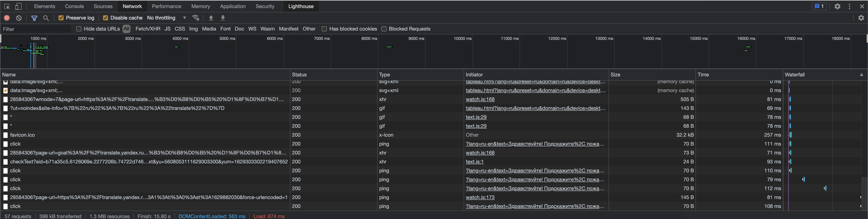Toggle the filter funnel icon
This screenshot has width=868, height=219.
pos(34,18)
